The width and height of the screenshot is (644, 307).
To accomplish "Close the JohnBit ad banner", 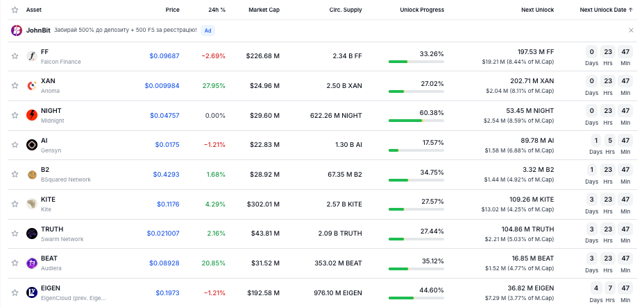I will (632, 30).
